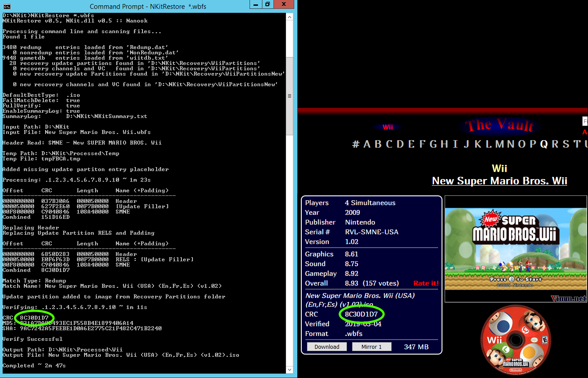Click the Overall rating 8.93 (157 votes)
588x378 pixels.
tap(372, 283)
